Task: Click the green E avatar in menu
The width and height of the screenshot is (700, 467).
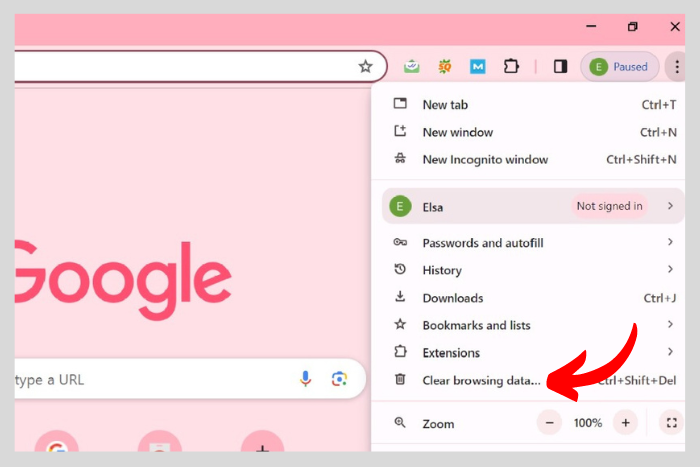Action: click(x=400, y=206)
